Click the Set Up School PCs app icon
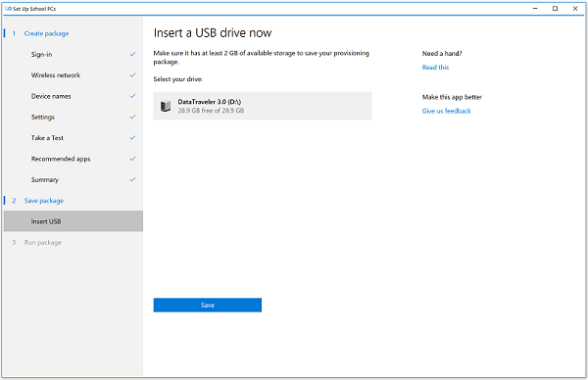 coord(8,9)
